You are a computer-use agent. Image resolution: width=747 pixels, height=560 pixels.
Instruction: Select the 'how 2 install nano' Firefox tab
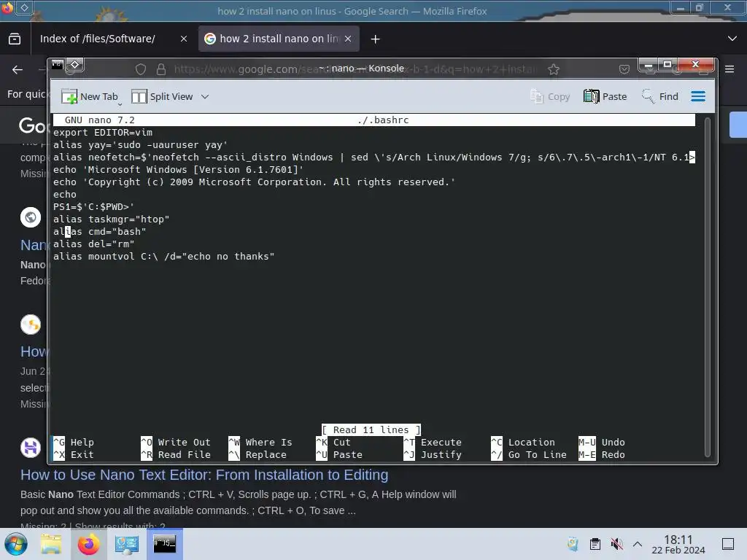pyautogui.click(x=279, y=39)
